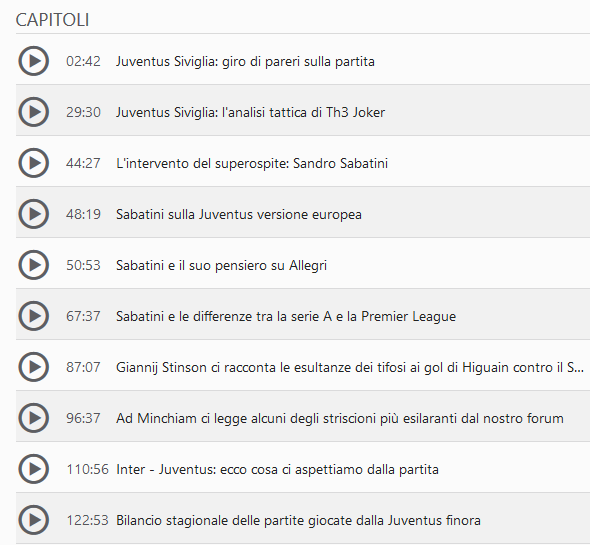
Task: Jump to 110:56 timestamp
Action: (87, 469)
